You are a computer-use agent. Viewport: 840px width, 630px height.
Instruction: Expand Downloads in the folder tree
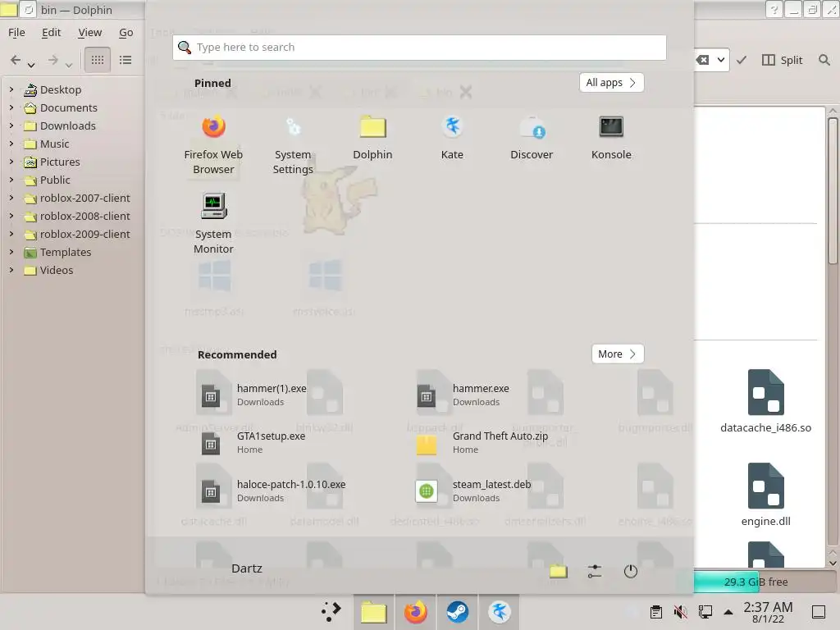(x=11, y=126)
